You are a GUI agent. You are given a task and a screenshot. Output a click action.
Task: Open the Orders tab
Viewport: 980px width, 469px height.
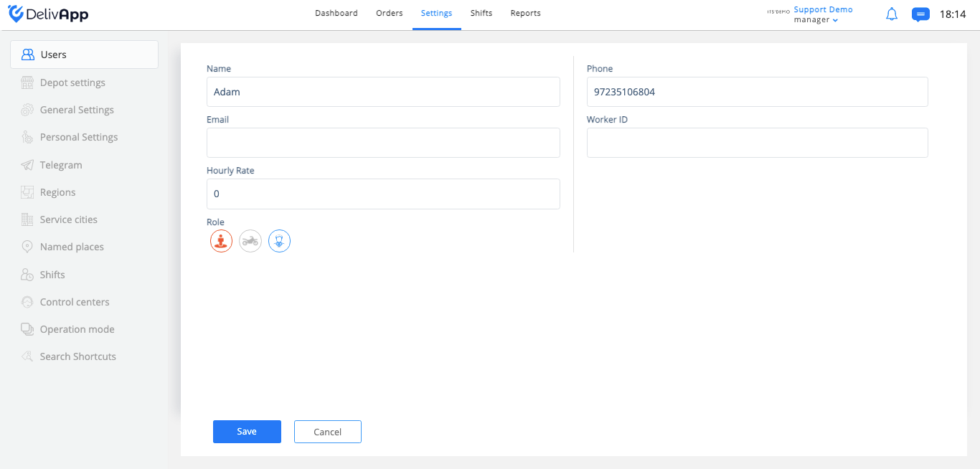point(390,13)
